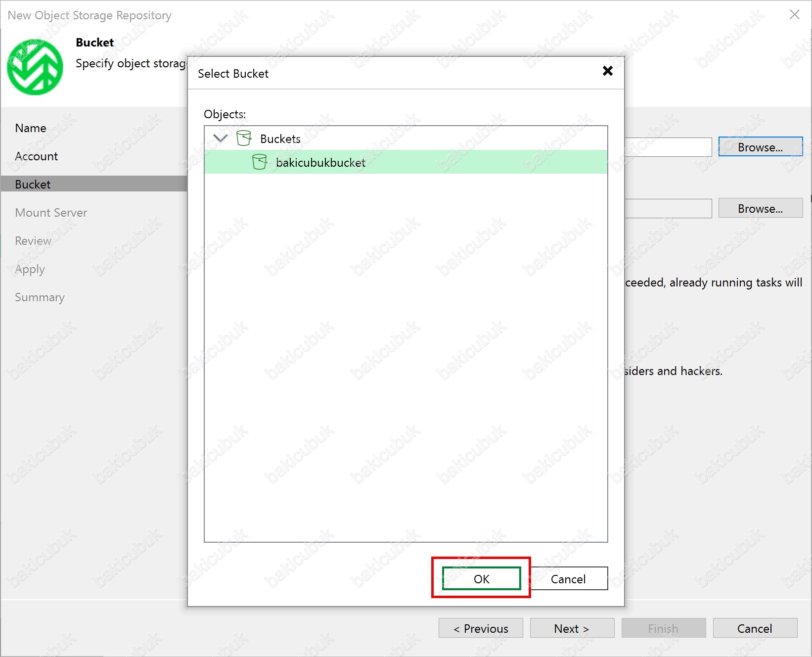Open the Account wizard step

point(37,156)
